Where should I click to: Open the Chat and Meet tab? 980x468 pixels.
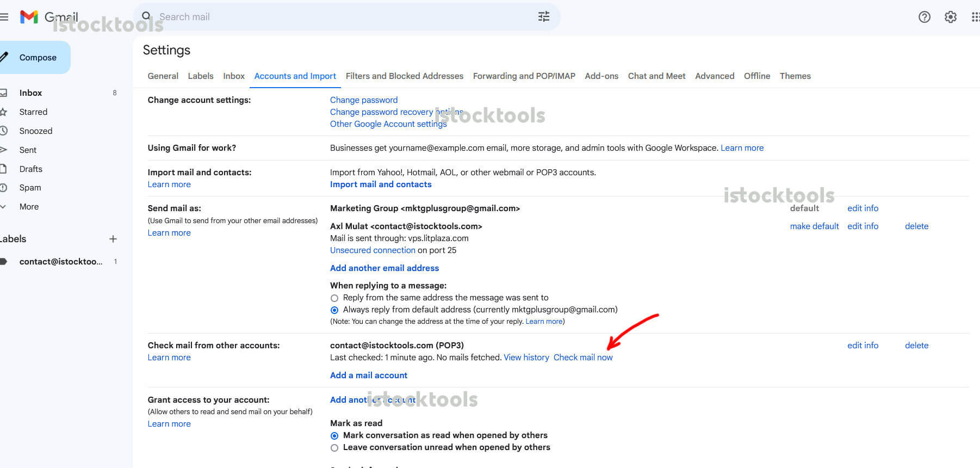[657, 76]
